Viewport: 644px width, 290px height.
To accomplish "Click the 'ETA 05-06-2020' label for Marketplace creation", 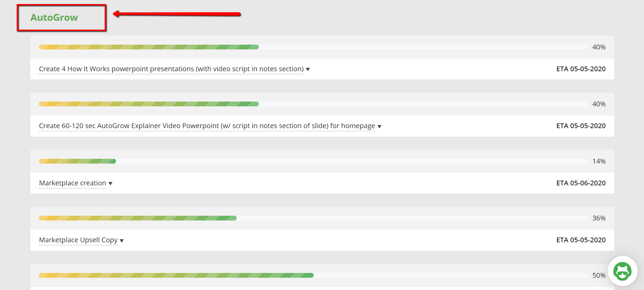I will [581, 183].
